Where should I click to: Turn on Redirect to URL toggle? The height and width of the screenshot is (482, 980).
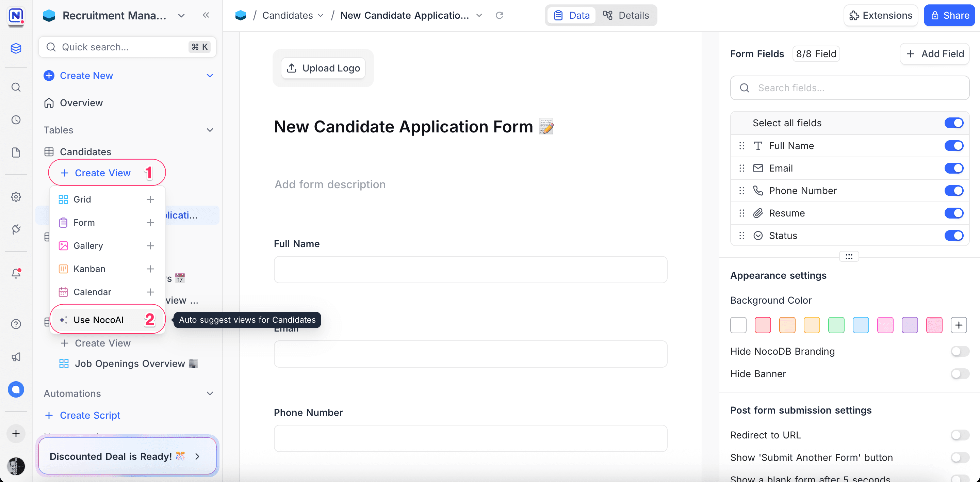pos(960,435)
